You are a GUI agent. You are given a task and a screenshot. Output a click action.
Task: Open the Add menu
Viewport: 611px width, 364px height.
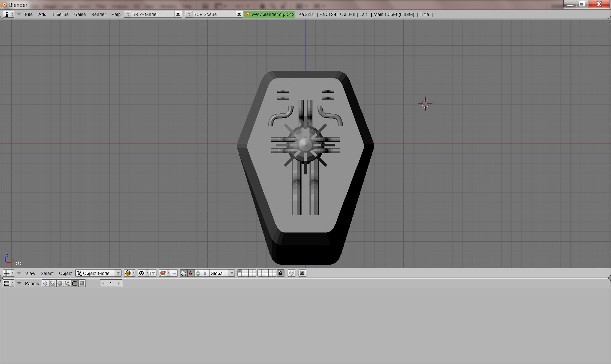pos(42,15)
